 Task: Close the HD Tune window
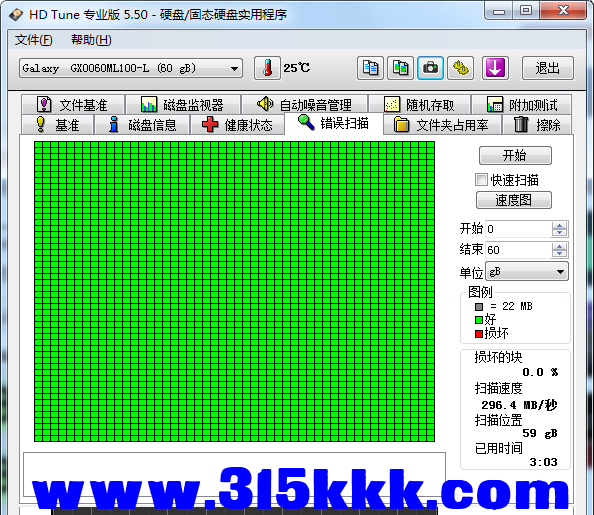pos(563,10)
